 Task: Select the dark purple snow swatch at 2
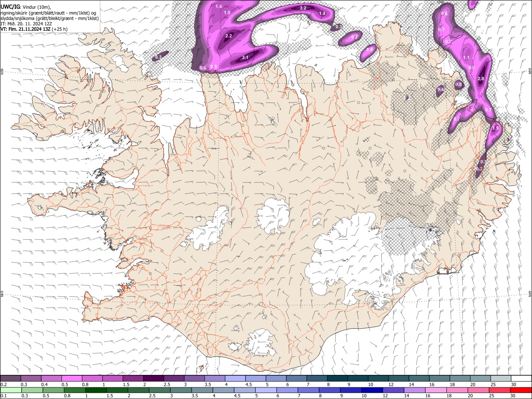153,378
